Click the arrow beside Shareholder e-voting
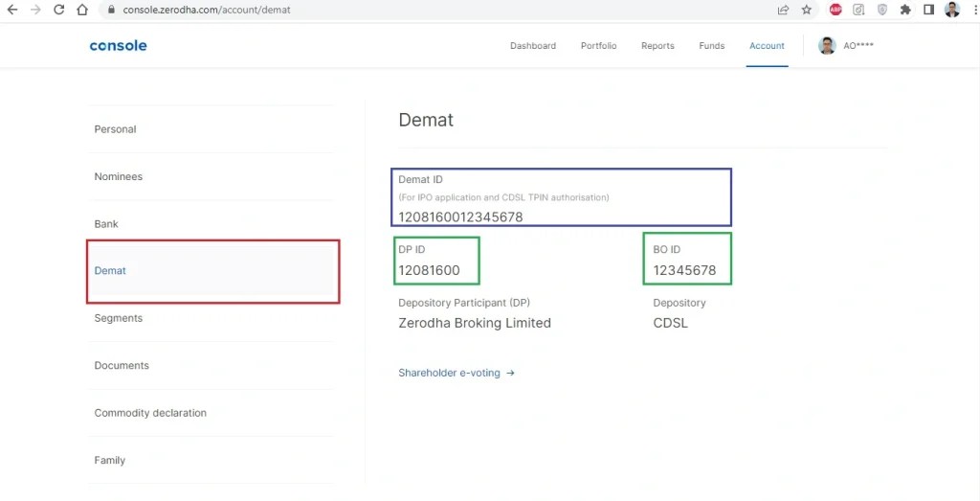980x501 pixels. click(511, 373)
